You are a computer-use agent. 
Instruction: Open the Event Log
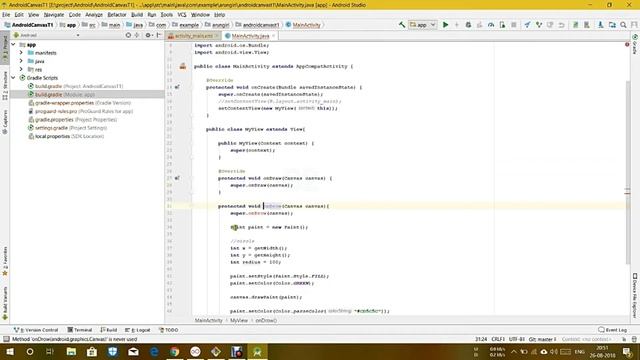612,330
